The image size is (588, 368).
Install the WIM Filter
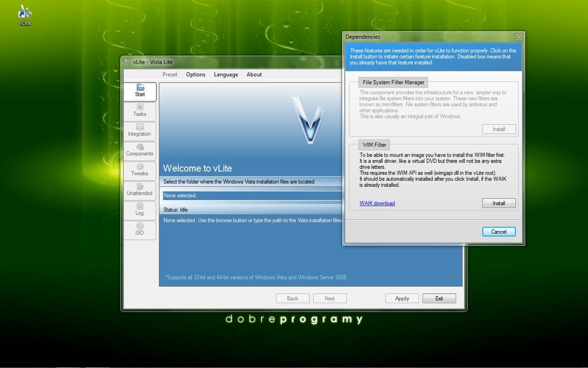tap(499, 203)
